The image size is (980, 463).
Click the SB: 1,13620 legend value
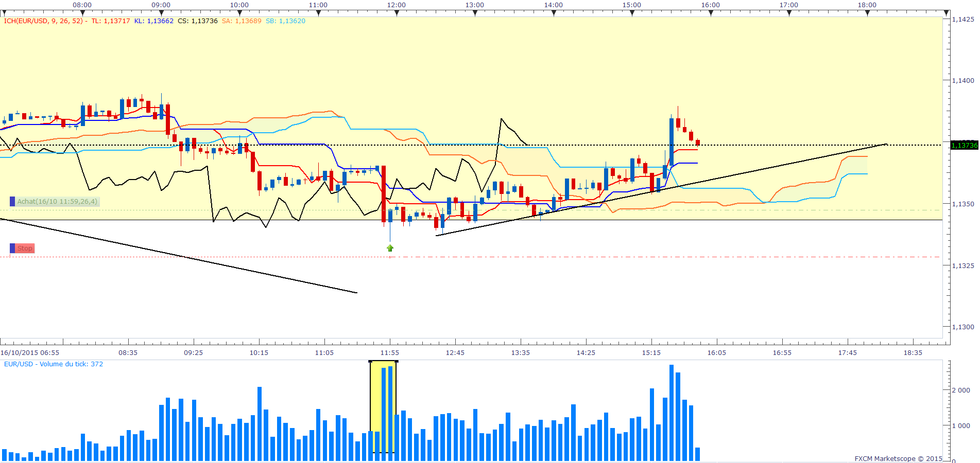(285, 21)
